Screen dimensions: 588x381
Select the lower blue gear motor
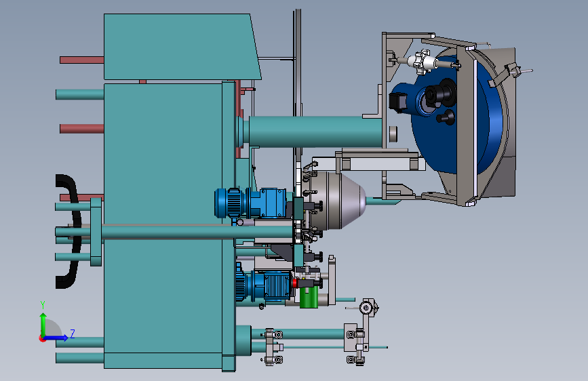264,286
